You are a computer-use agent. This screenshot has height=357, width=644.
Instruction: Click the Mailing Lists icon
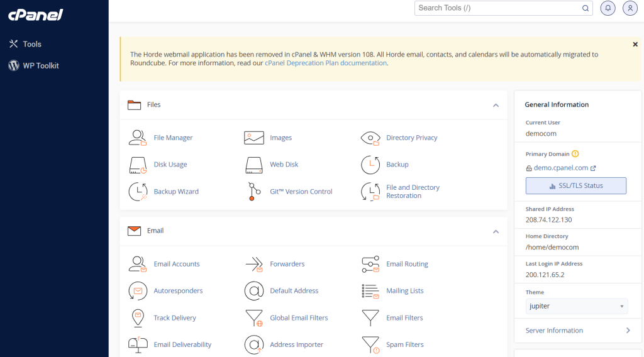pos(370,292)
